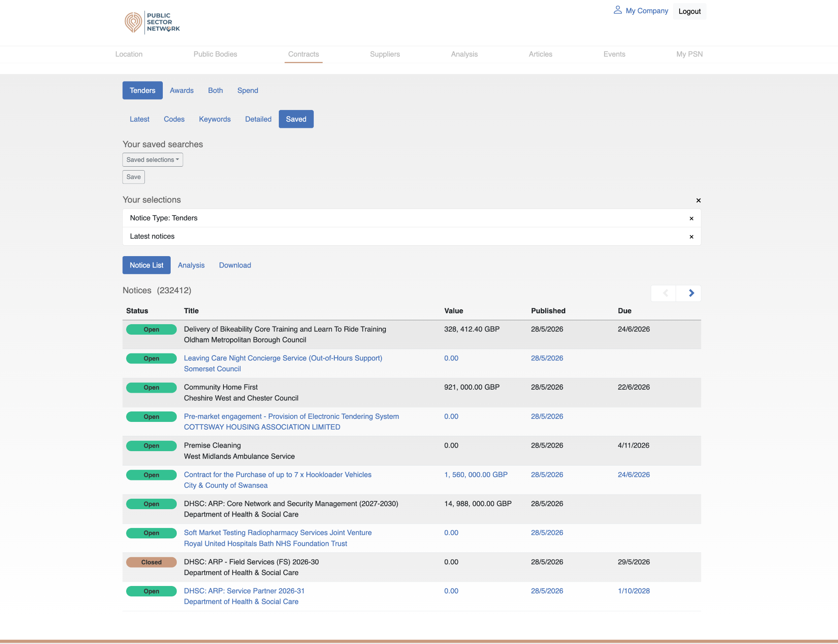This screenshot has height=644, width=838.
Task: Click the Save button
Action: (134, 177)
